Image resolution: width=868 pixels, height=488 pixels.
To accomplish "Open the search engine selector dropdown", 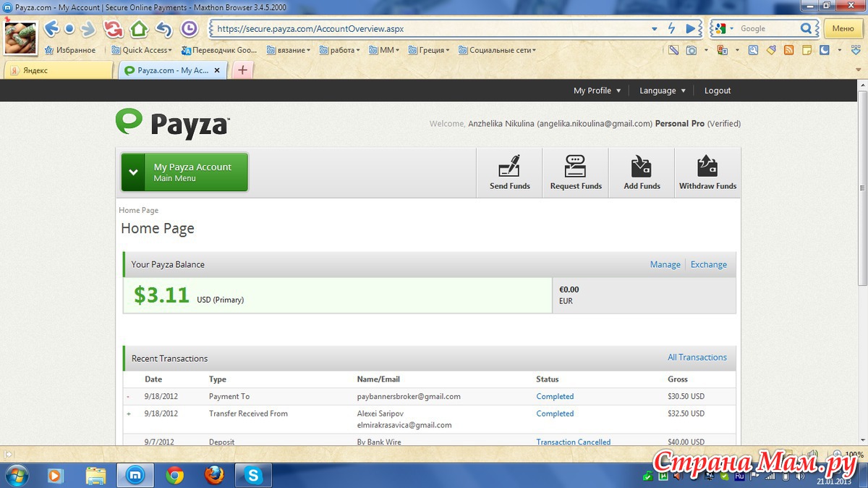I will coord(731,29).
